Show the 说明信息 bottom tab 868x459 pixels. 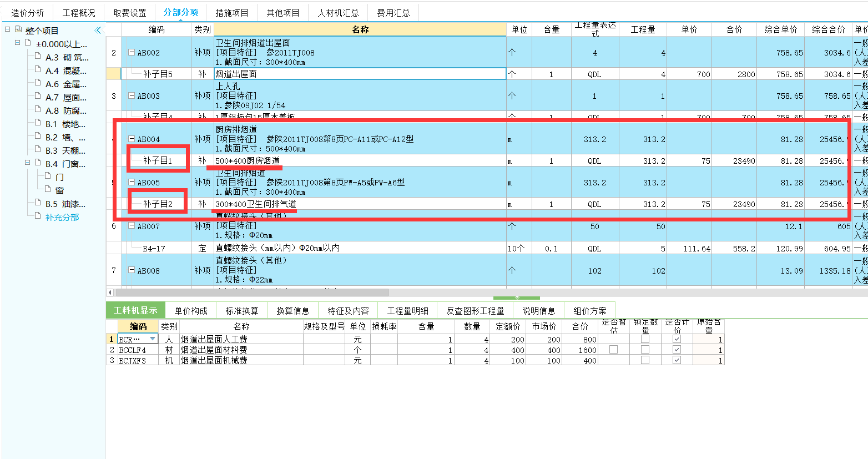click(539, 311)
